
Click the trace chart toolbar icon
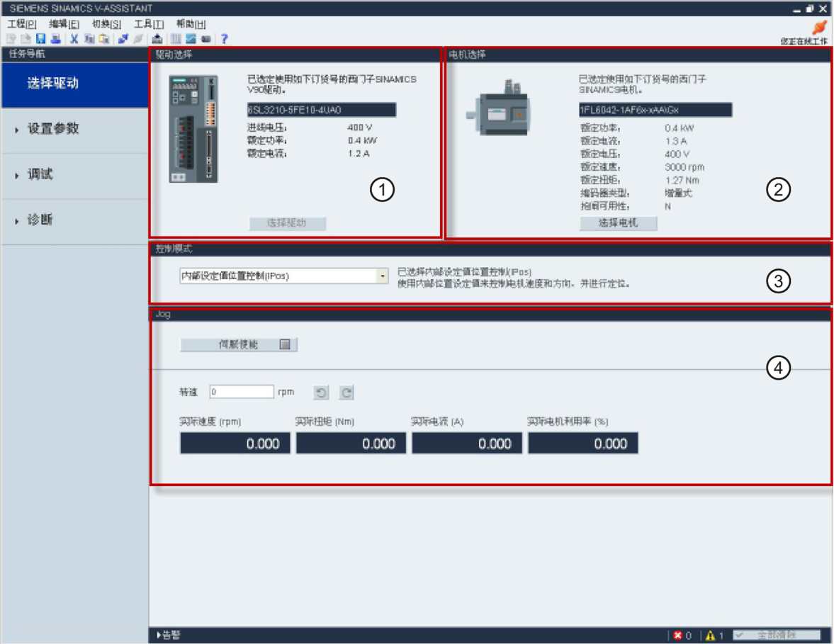point(191,39)
